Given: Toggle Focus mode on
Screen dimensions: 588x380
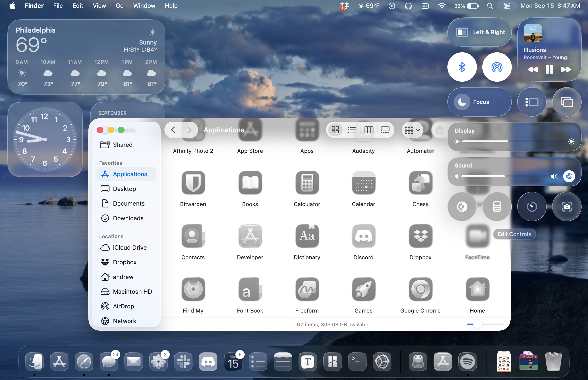Looking at the screenshot, I should click(479, 102).
